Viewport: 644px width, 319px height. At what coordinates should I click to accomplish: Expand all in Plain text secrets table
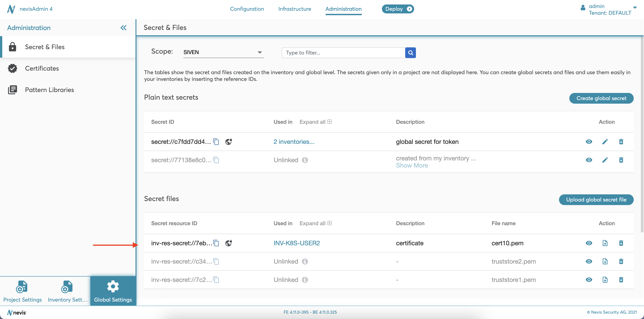click(316, 122)
